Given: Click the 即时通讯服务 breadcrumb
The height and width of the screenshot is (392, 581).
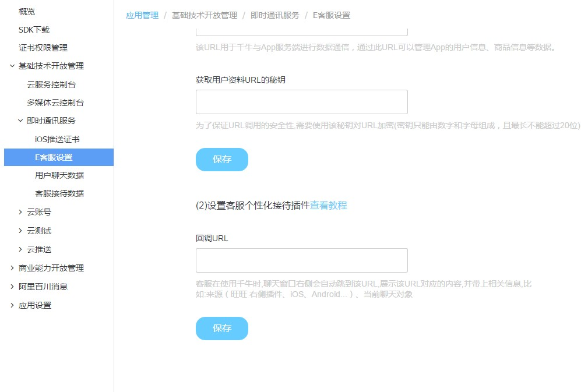Looking at the screenshot, I should tap(274, 15).
